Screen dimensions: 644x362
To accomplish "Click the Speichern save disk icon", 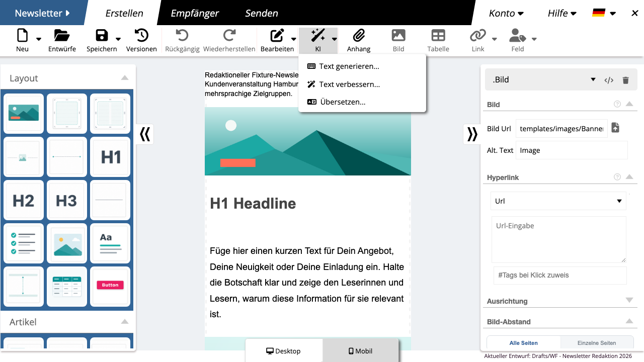I will 102,35.
